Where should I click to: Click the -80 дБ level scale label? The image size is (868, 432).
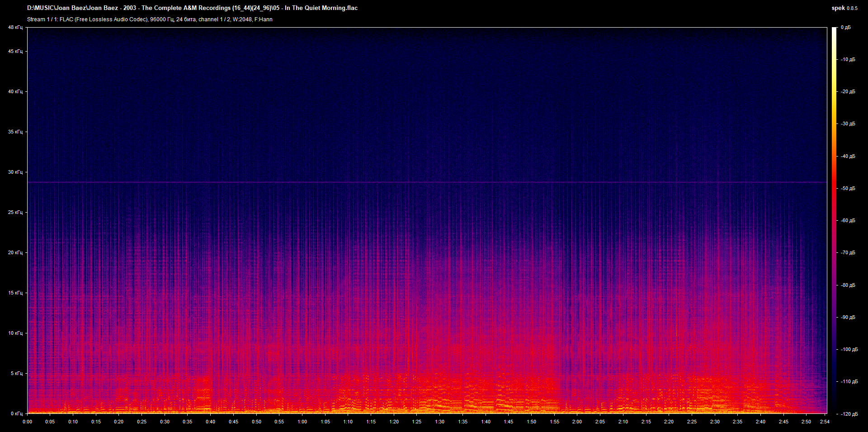point(848,285)
